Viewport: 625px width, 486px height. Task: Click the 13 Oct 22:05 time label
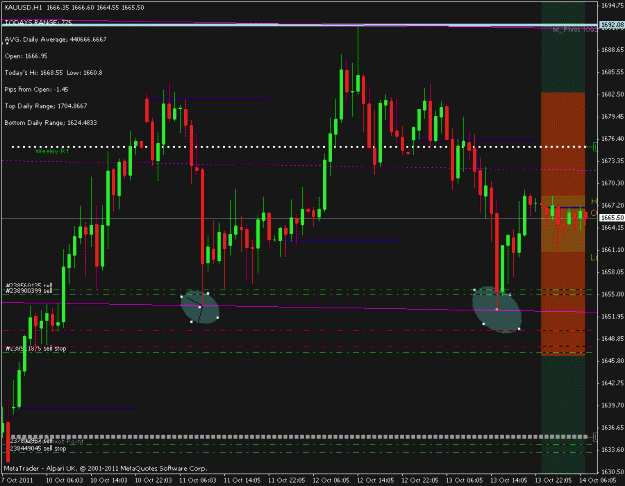pos(553,480)
